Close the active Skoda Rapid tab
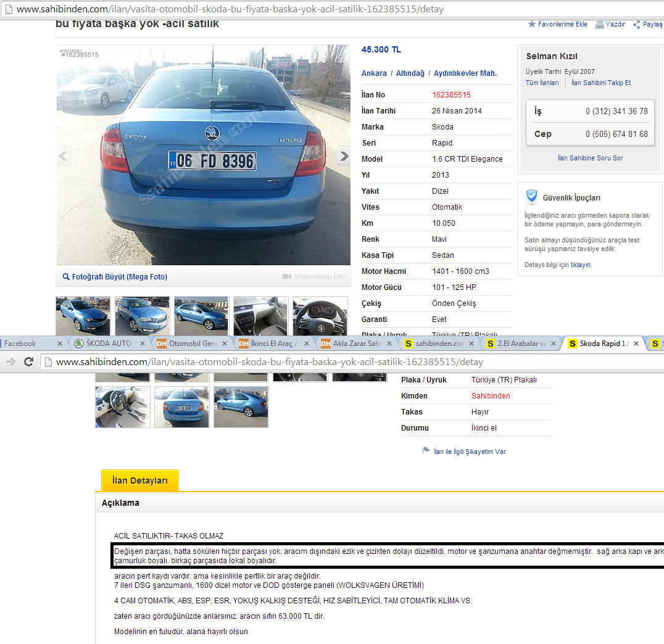Screen dimensions: 664x644 pos(636,344)
